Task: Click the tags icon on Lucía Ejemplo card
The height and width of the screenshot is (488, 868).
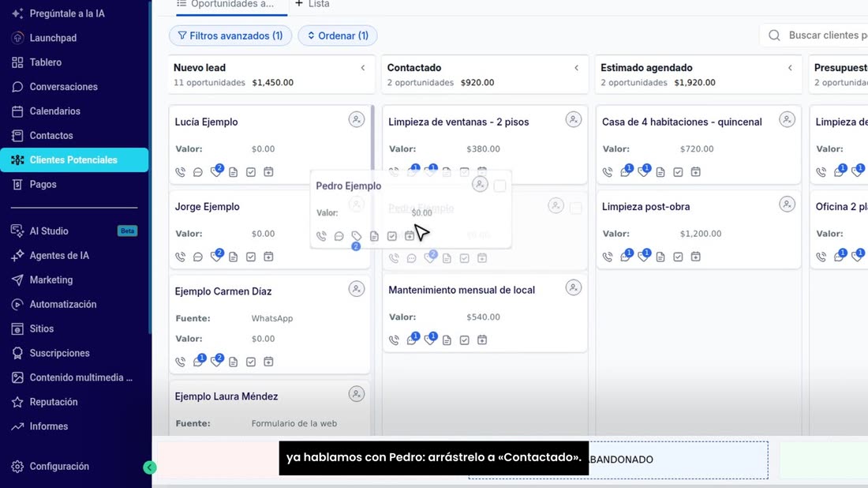Action: [x=216, y=172]
